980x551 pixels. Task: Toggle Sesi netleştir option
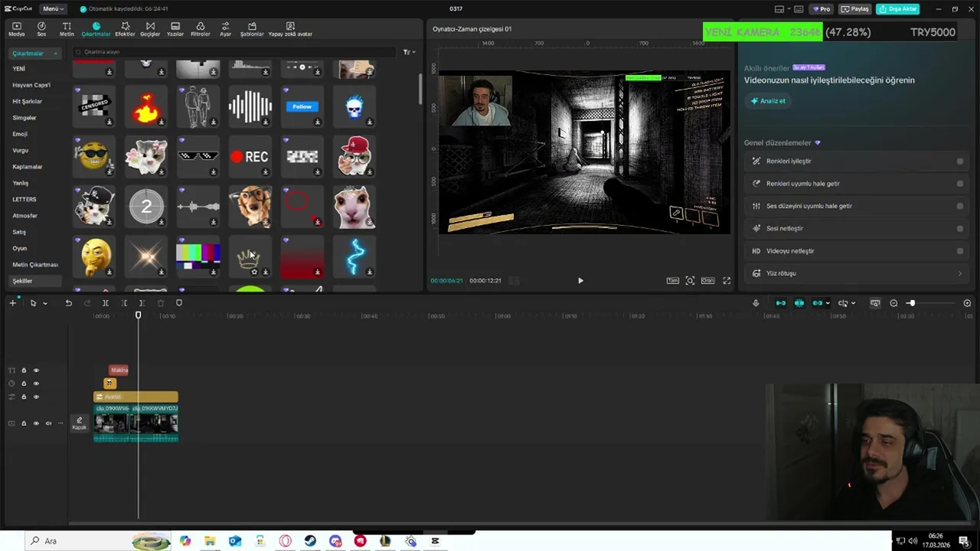pyautogui.click(x=960, y=228)
